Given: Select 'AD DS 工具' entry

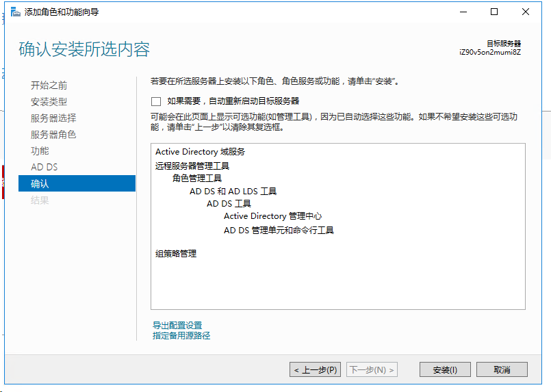Looking at the screenshot, I should (229, 204).
